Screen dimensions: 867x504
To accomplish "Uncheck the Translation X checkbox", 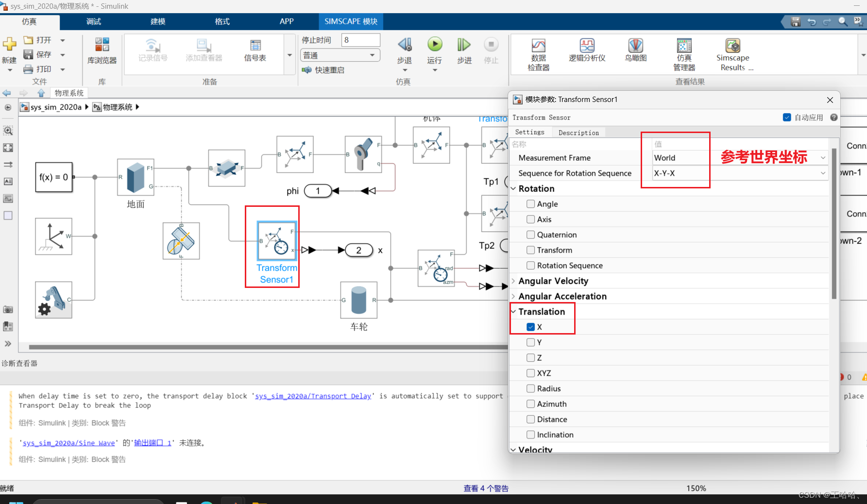I will tap(531, 327).
